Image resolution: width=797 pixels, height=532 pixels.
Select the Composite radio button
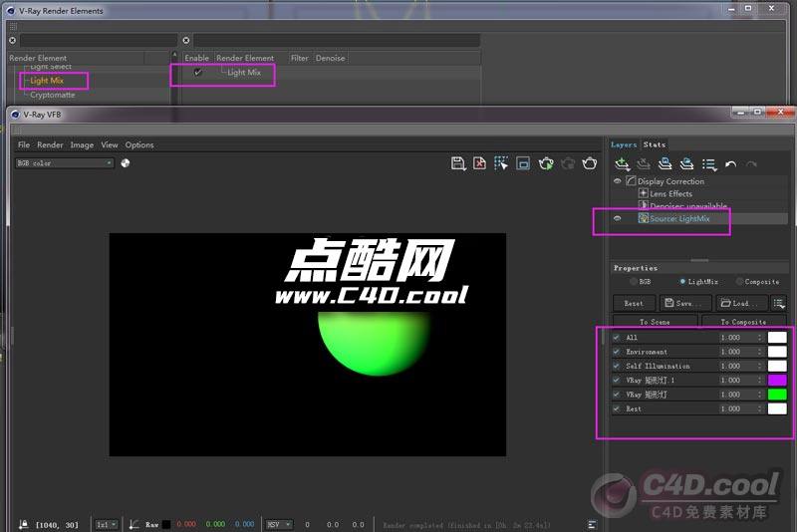pyautogui.click(x=739, y=282)
